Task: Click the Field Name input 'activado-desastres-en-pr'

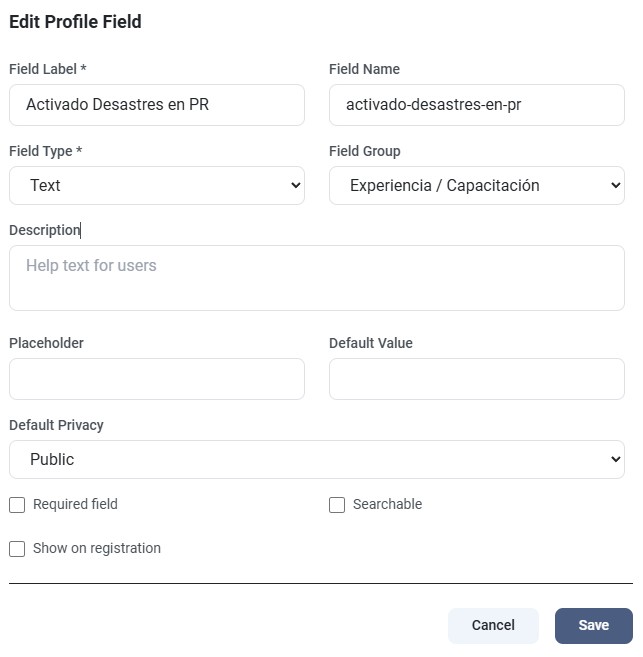Action: coord(477,104)
